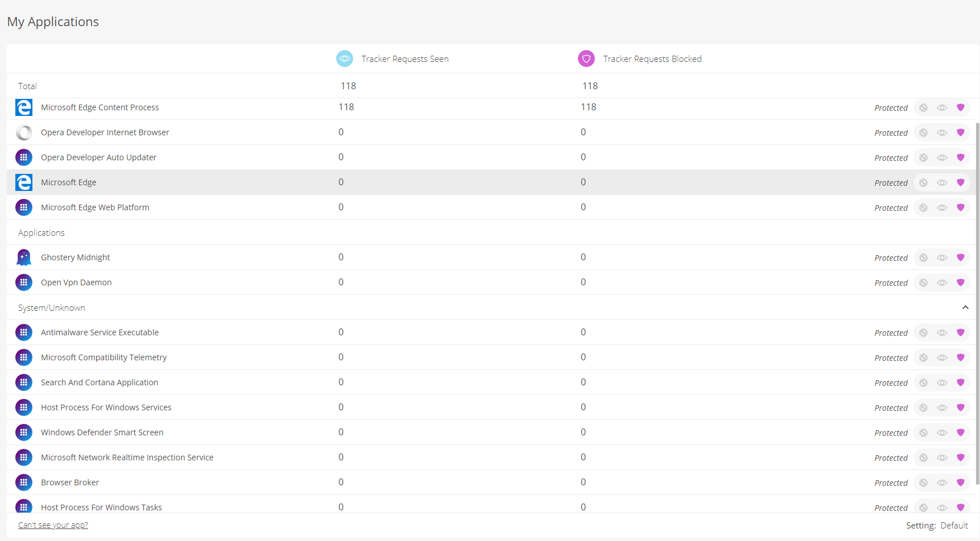The height and width of the screenshot is (541, 980).
Task: Open the Setting Default selector
Action: tap(954, 526)
